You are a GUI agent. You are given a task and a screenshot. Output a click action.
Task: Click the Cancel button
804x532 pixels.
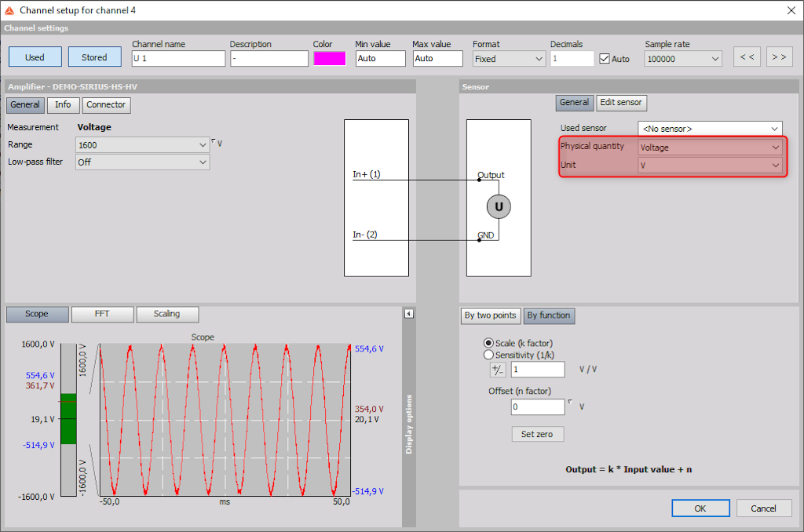pos(763,508)
